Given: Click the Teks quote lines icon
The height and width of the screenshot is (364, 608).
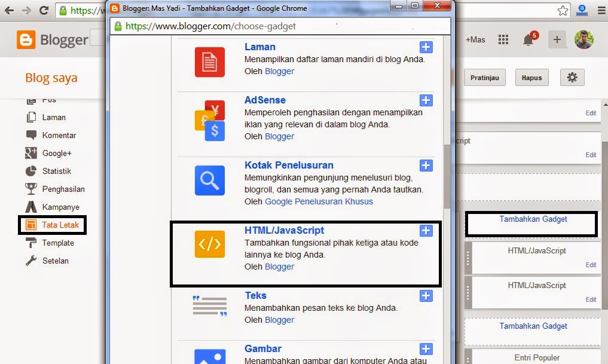Looking at the screenshot, I should tap(209, 306).
